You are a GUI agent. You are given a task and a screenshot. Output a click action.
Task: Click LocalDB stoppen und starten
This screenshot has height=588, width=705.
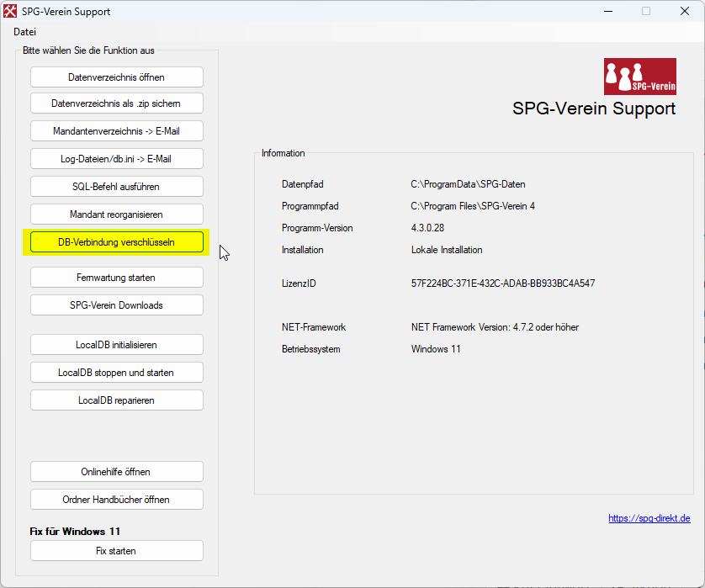click(x=116, y=373)
